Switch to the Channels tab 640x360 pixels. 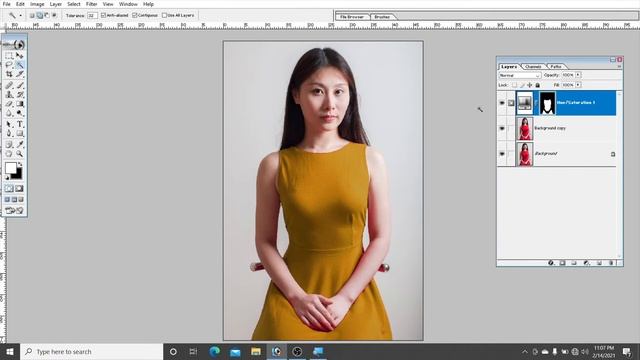click(x=533, y=66)
